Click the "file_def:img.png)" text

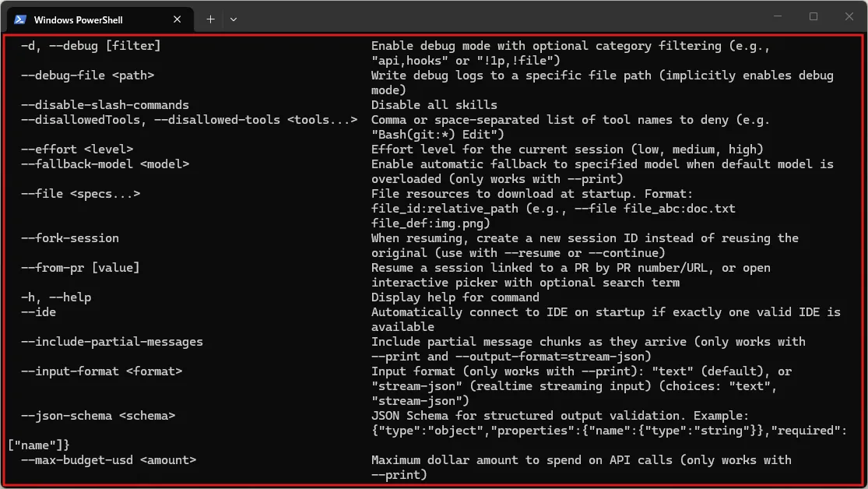click(430, 223)
